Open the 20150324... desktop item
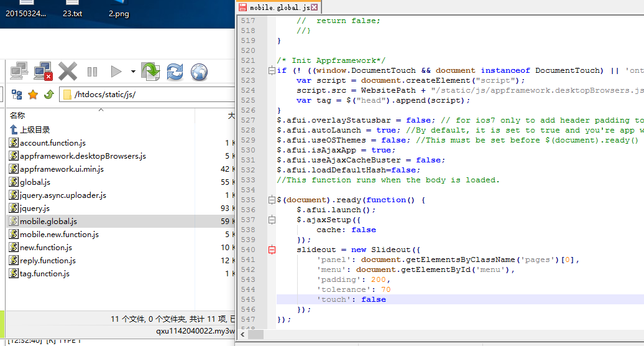Viewport: 644px width, 346px height. pos(26,9)
